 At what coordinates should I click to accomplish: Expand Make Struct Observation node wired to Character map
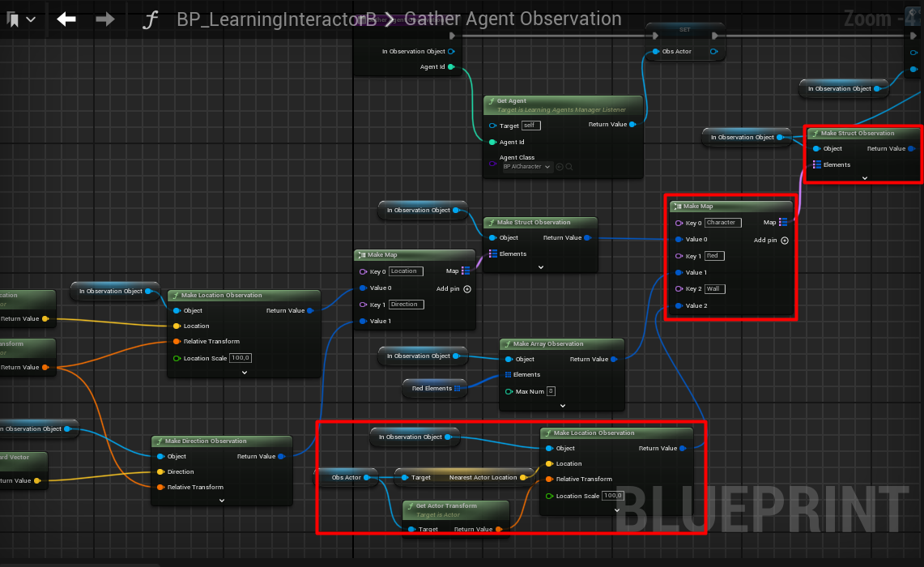click(865, 178)
